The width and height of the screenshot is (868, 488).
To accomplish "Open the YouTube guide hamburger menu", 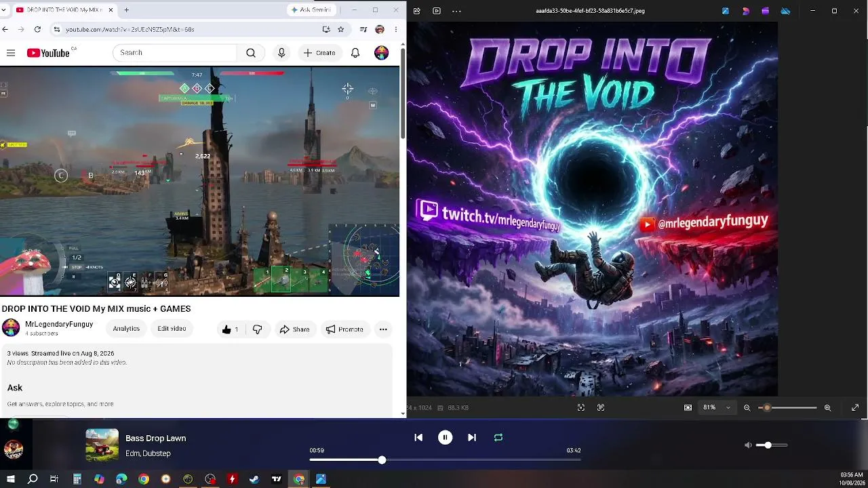I will pyautogui.click(x=11, y=53).
